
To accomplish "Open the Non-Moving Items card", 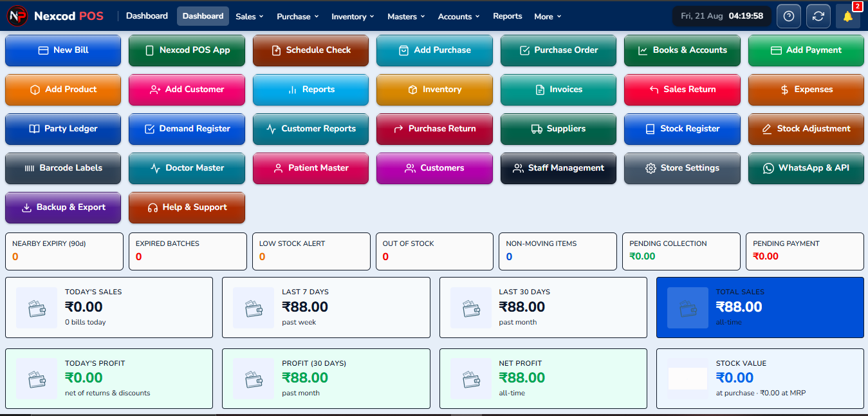I will (558, 251).
